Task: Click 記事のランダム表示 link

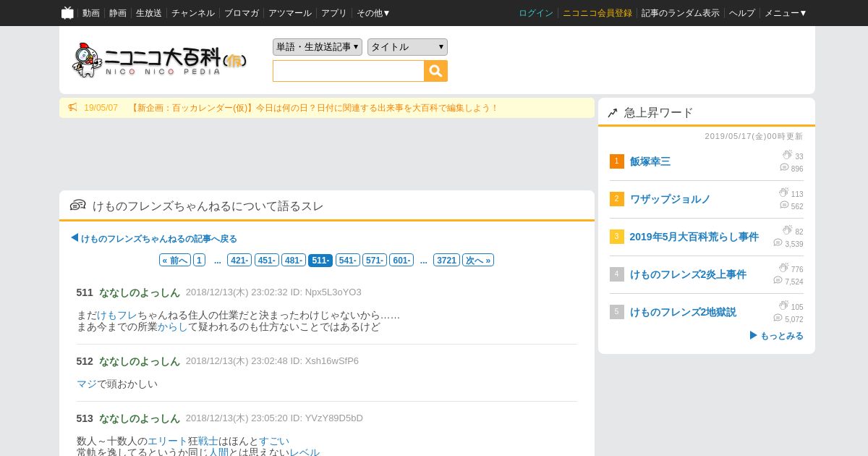Action: point(681,13)
